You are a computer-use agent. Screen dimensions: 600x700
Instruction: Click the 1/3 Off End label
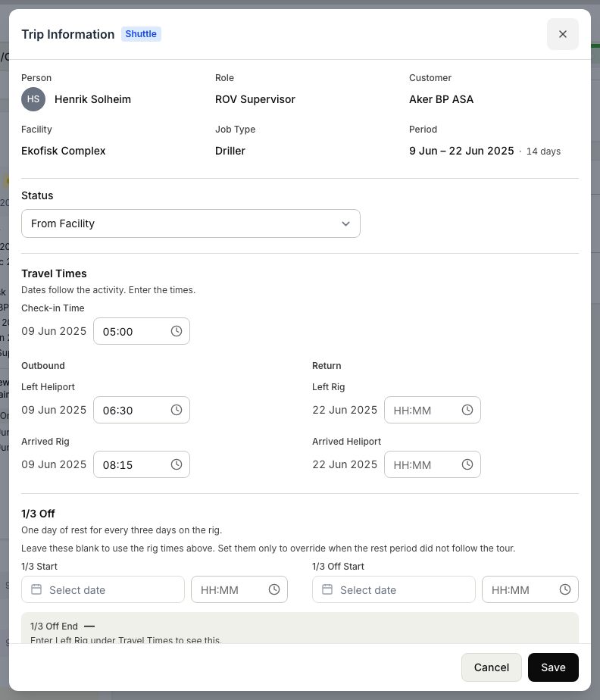point(54,627)
